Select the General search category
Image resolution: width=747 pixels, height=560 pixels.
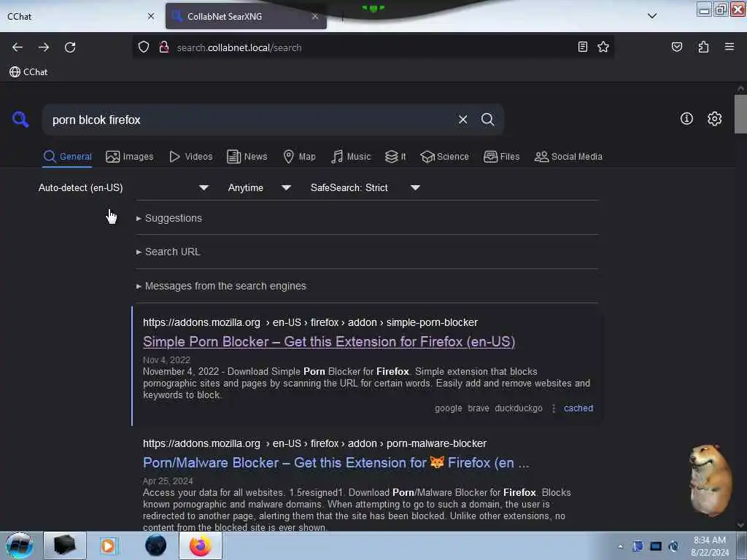point(67,157)
